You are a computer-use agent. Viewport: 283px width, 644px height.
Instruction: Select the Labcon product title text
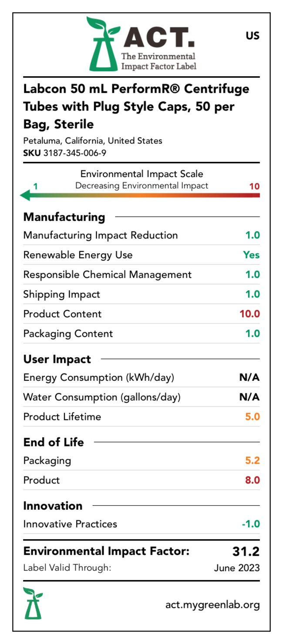(136, 107)
